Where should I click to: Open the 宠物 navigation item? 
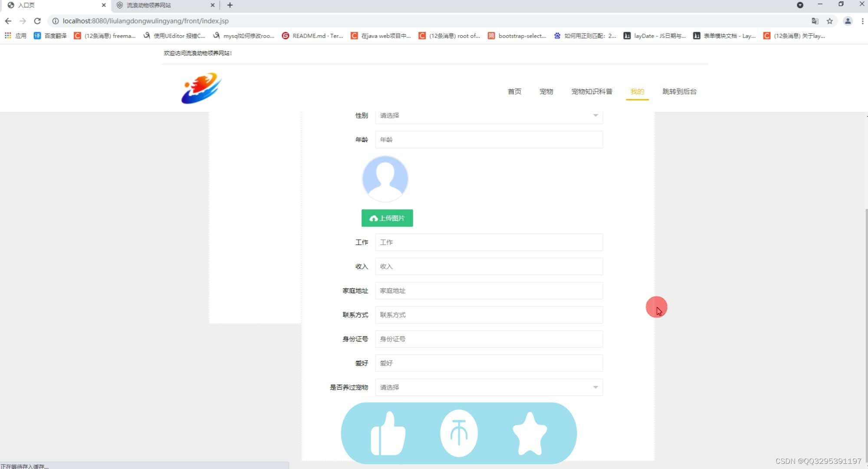pos(546,92)
